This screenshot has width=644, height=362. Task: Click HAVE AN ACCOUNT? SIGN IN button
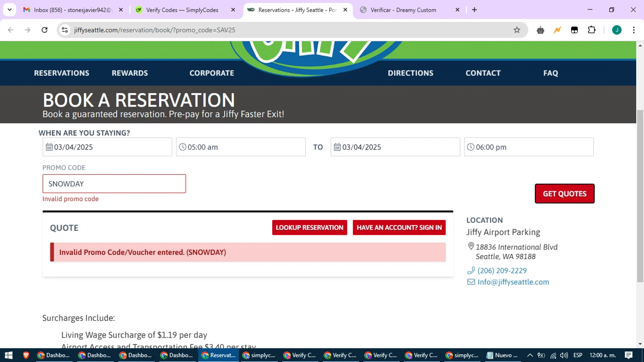pos(399,228)
